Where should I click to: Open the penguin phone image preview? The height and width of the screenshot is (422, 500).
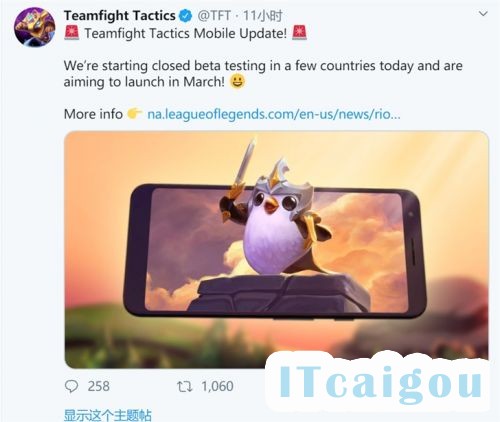pos(276,249)
